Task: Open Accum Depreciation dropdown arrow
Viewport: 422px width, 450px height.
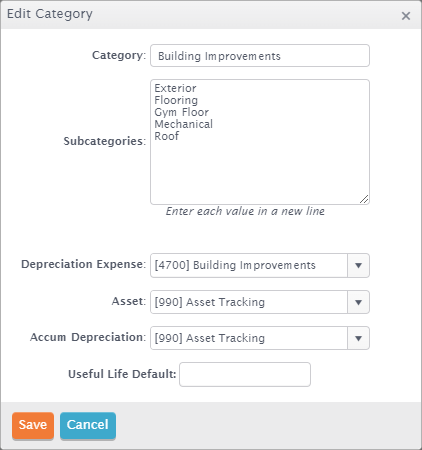Action: [x=358, y=338]
